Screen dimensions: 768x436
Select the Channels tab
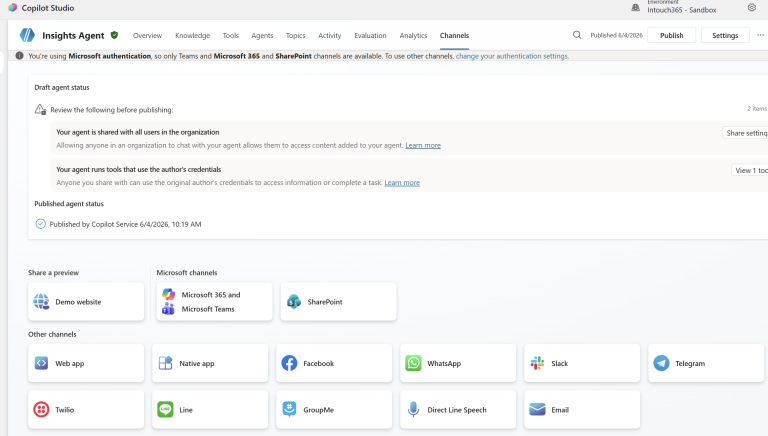[x=455, y=35]
